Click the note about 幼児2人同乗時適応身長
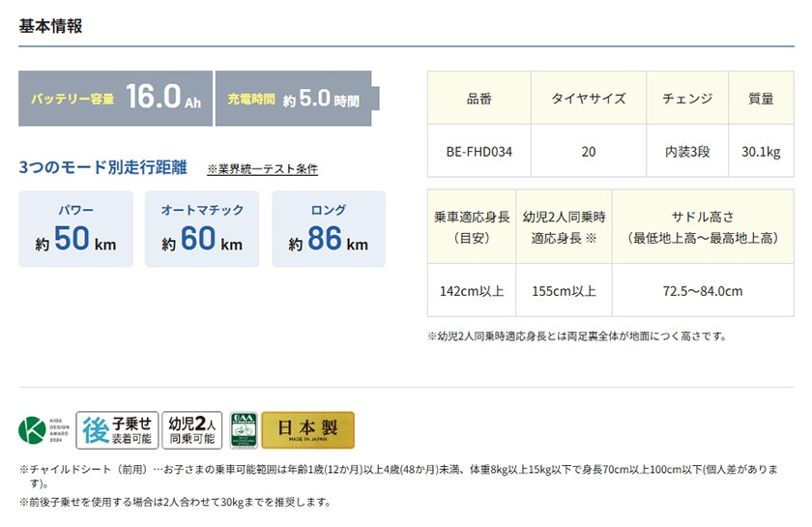 [577, 337]
